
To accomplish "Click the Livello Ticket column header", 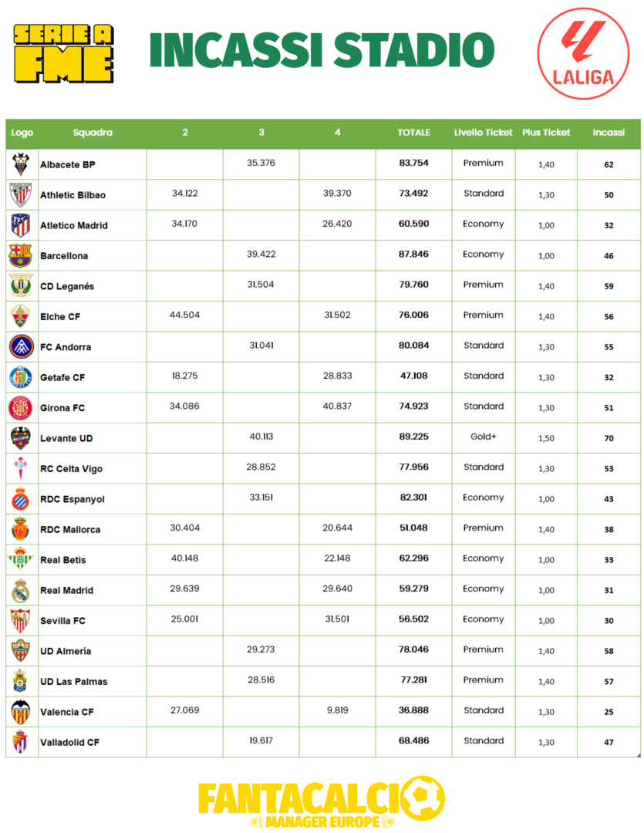I will click(x=483, y=133).
